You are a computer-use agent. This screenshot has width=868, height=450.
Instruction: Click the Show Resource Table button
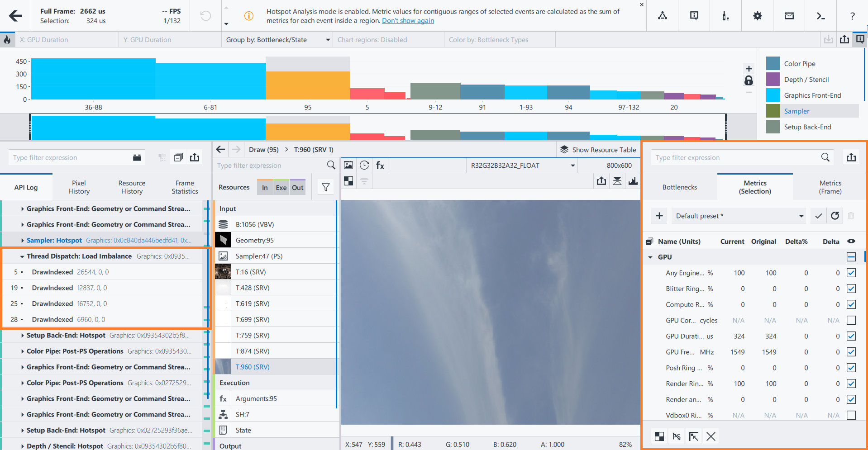(x=598, y=150)
